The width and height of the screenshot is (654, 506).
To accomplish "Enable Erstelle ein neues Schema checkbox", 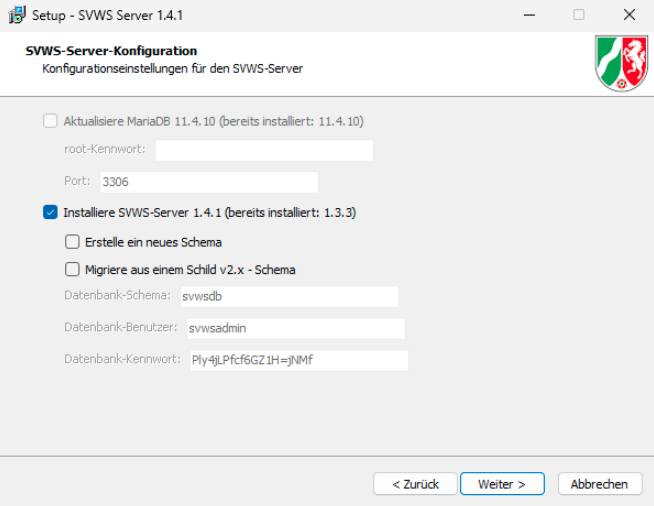I will point(72,242).
